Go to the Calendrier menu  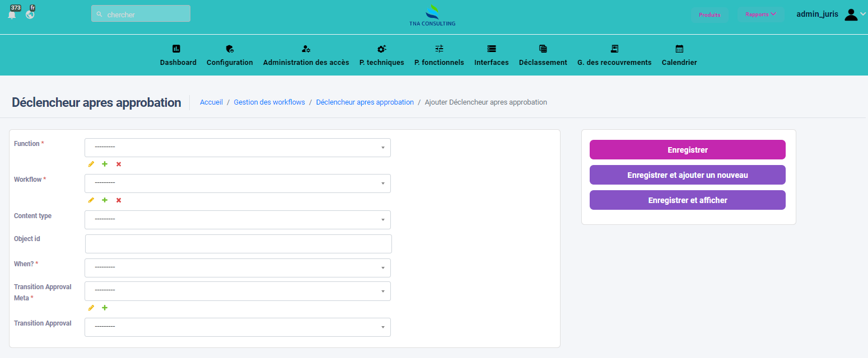679,55
